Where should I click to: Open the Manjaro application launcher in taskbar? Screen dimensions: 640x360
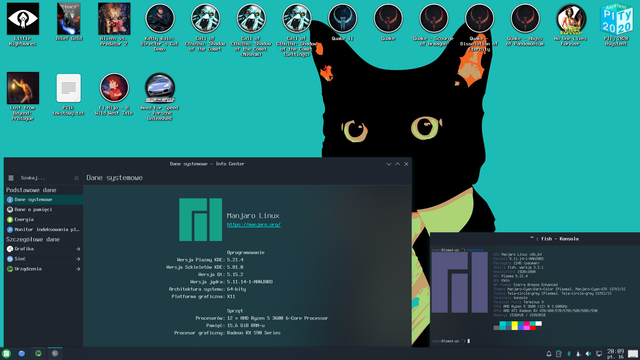coord(6,353)
